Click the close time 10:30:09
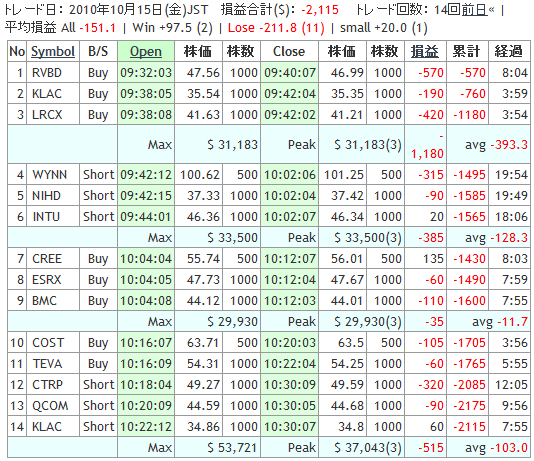The height and width of the screenshot is (461, 534). pyautogui.click(x=290, y=385)
